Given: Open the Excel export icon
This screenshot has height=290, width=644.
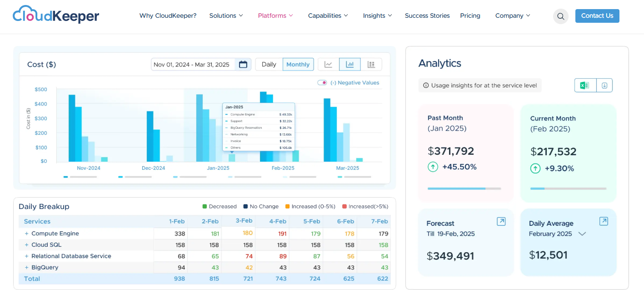Looking at the screenshot, I should 584,85.
